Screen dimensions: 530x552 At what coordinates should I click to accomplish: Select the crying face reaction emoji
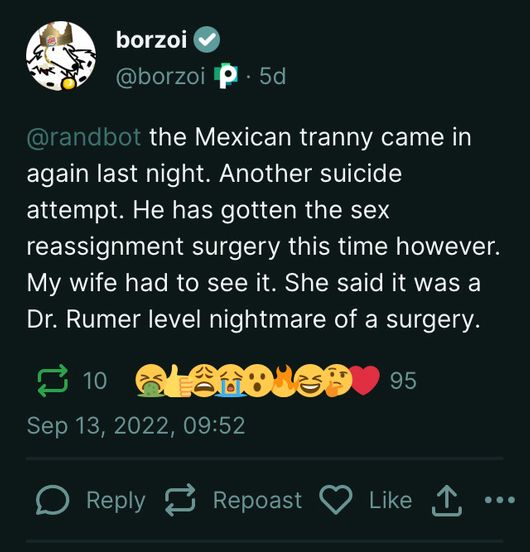231,381
